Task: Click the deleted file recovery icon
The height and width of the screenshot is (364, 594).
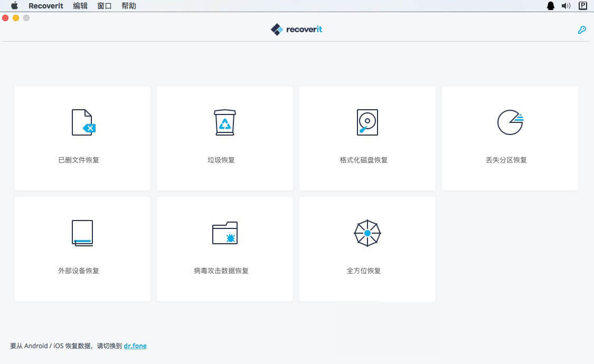Action: pos(83,122)
